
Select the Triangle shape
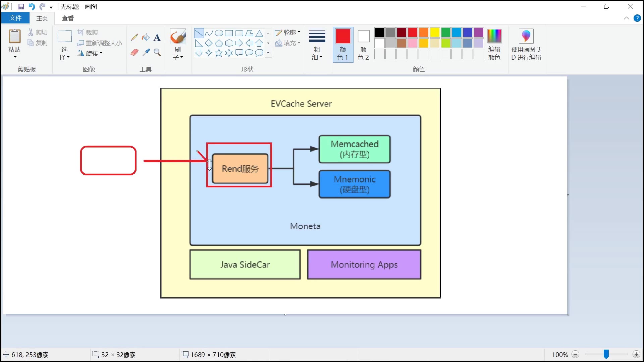pyautogui.click(x=259, y=33)
